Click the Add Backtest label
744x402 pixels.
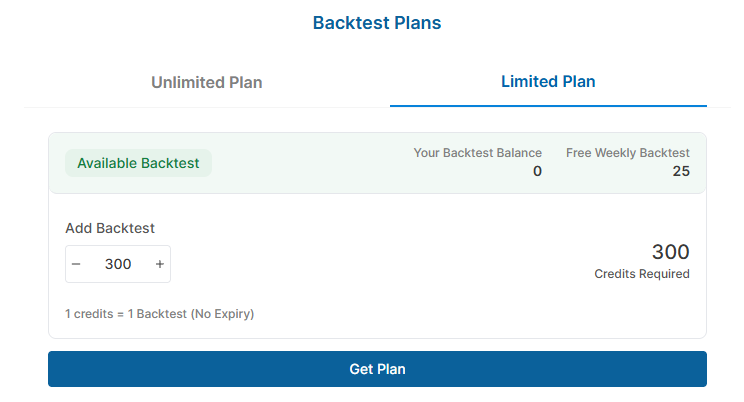110,228
